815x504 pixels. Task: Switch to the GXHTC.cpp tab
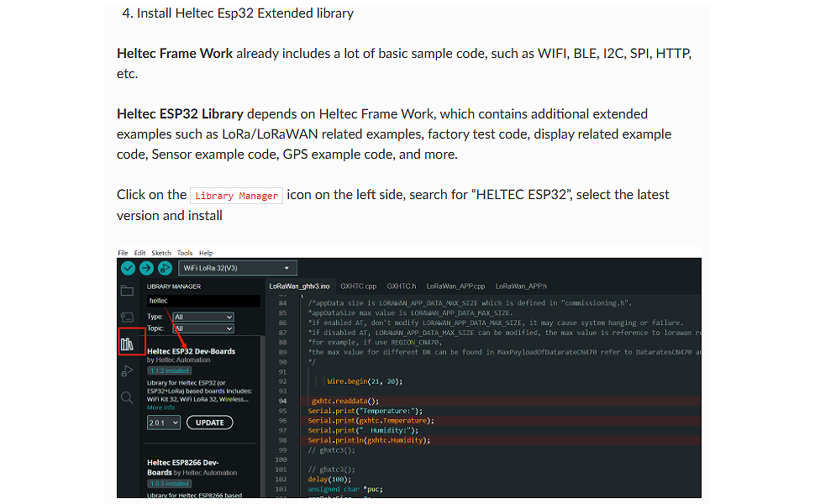tap(358, 286)
